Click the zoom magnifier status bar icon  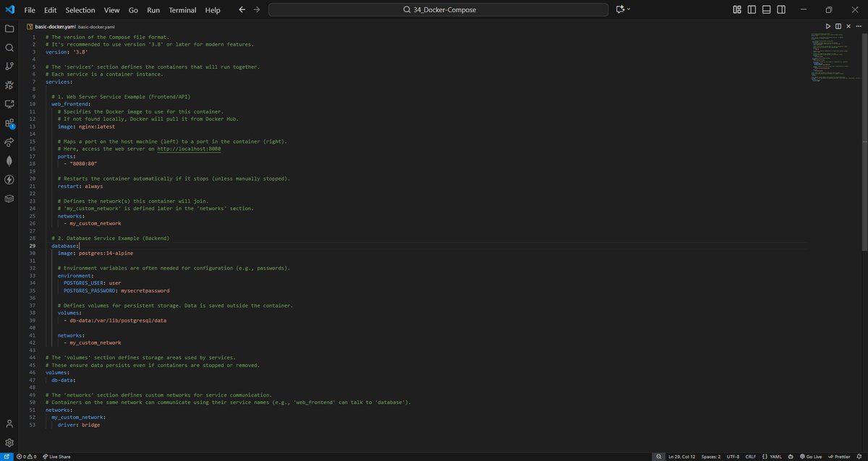tap(659, 457)
